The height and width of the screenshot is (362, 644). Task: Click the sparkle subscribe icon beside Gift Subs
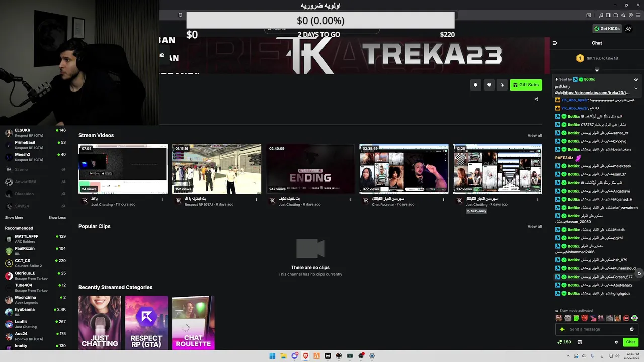[502, 85]
